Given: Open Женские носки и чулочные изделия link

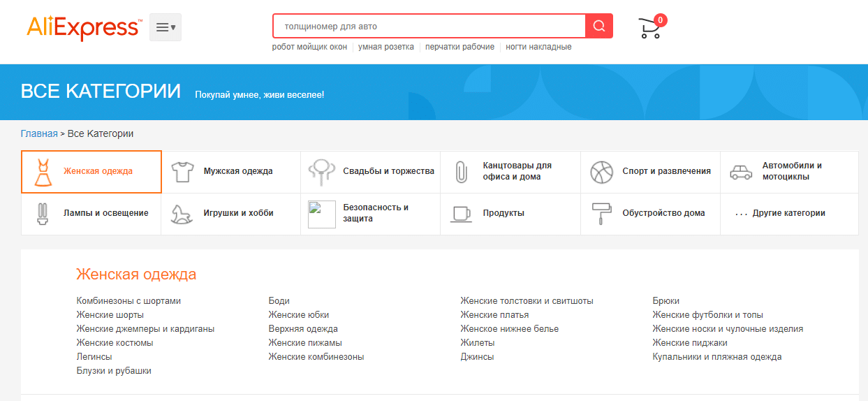Looking at the screenshot, I should click(728, 329).
